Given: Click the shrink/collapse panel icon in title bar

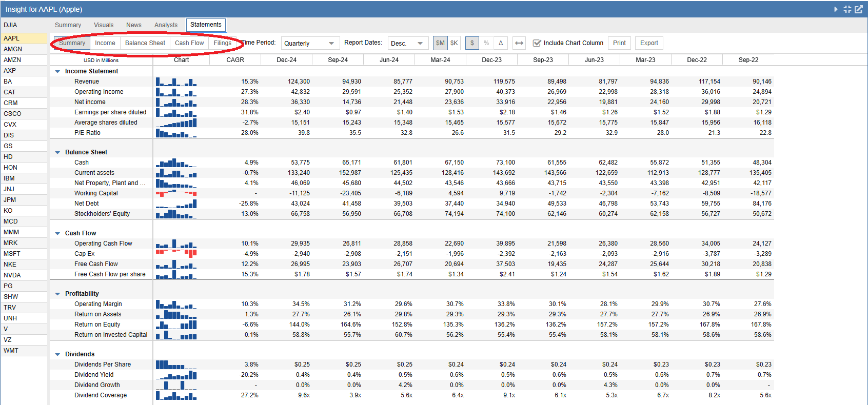Looking at the screenshot, I should pyautogui.click(x=847, y=9).
